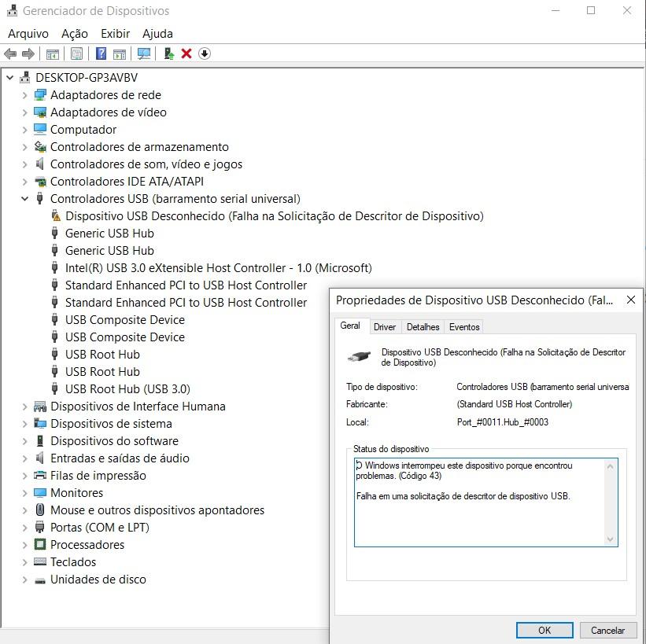The height and width of the screenshot is (644, 646).
Task: Expand Dispositivos de Interface Humana
Action: (24, 407)
